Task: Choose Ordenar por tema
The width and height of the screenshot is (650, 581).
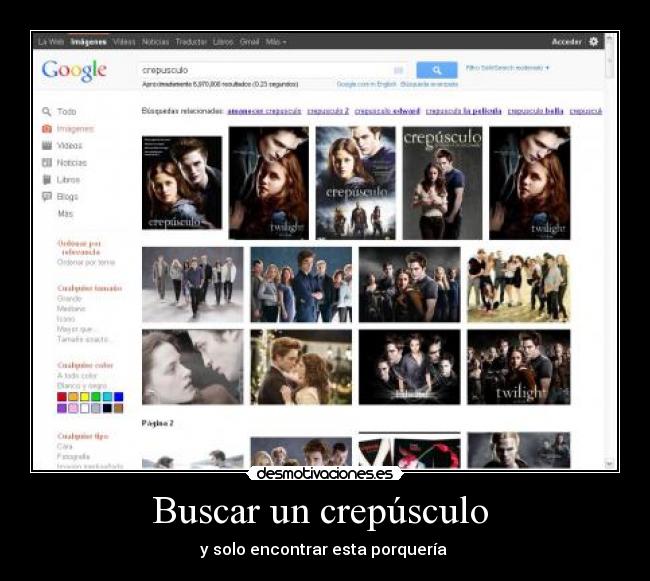Action: tap(86, 262)
